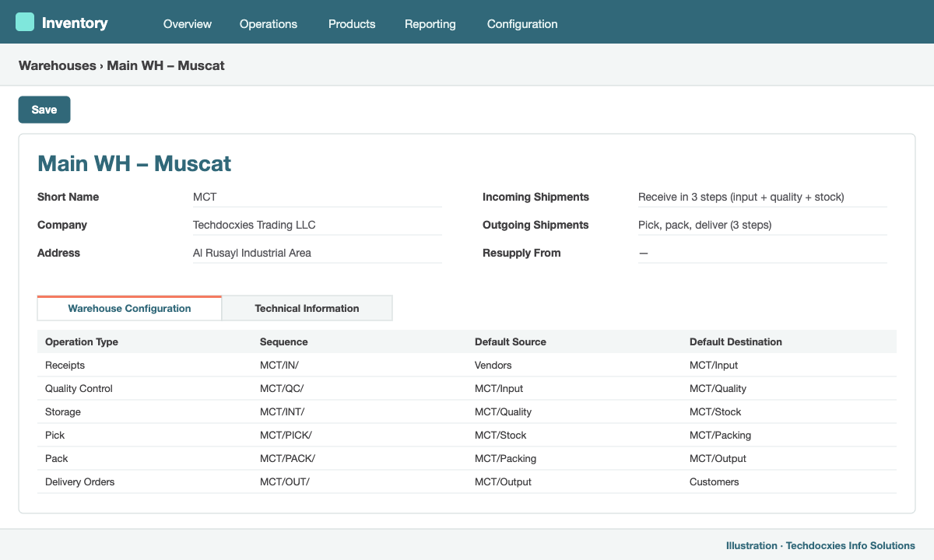The image size is (934, 560).
Task: Click sequence MCT/IN/
Action: coord(279,365)
